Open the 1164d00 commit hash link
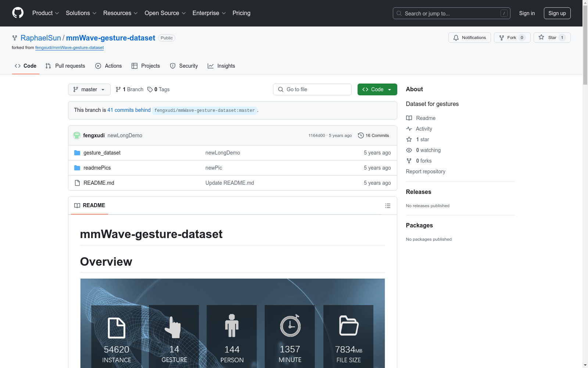 [317, 135]
